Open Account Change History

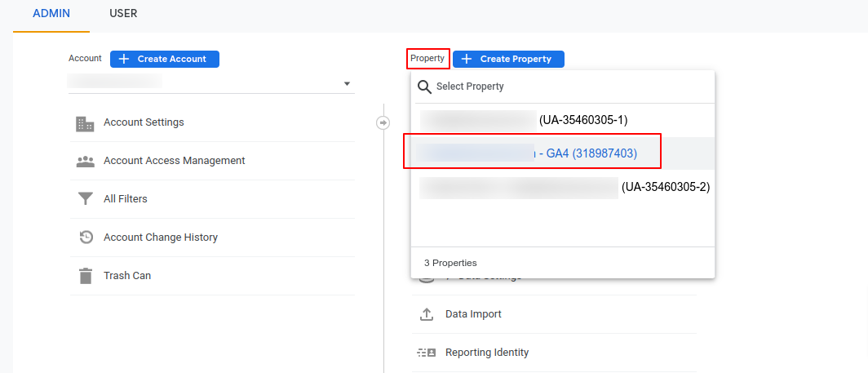tap(161, 238)
